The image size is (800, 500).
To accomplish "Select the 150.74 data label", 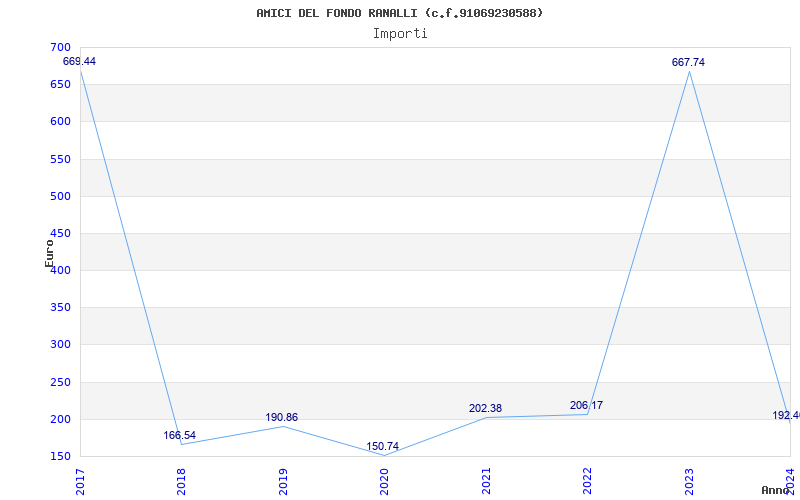I will tap(383, 446).
